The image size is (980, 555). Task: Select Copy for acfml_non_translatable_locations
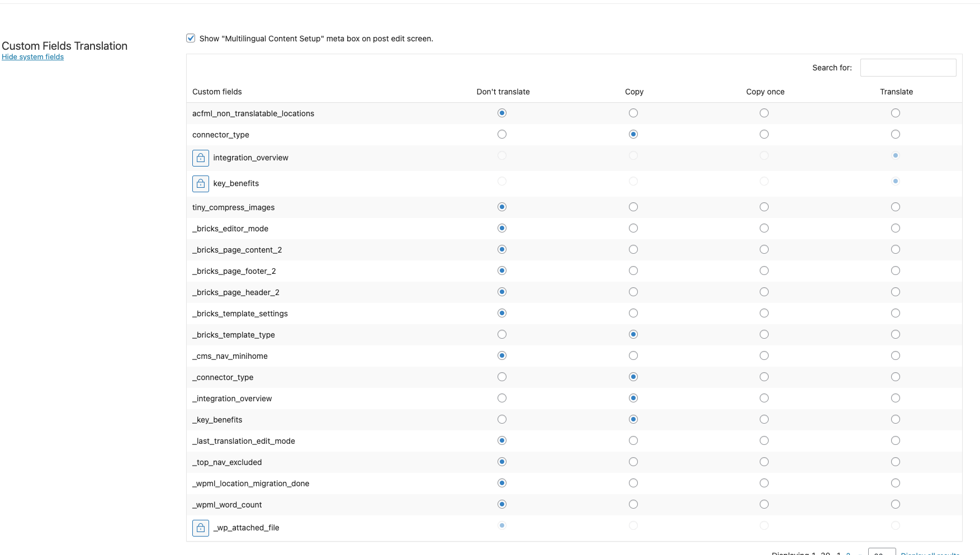click(633, 113)
